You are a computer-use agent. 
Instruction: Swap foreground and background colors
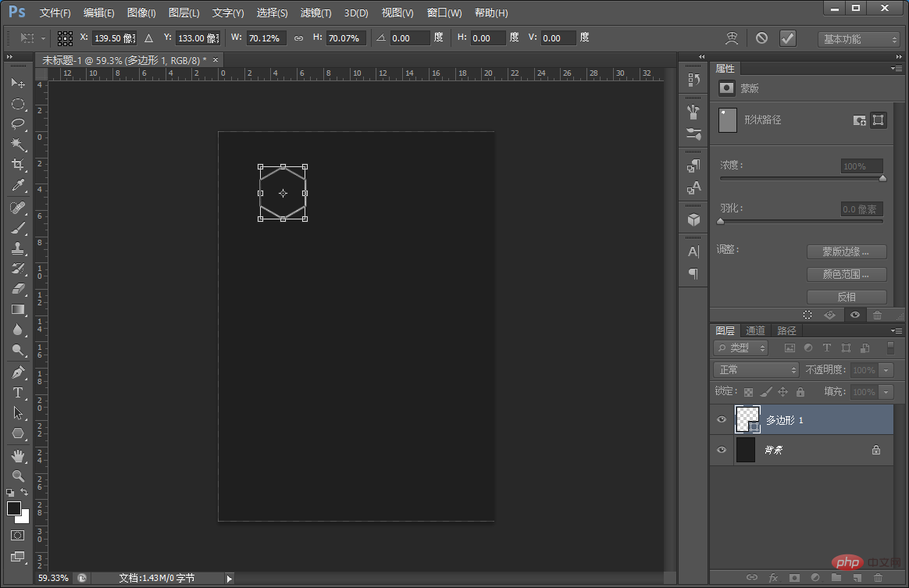point(24,492)
